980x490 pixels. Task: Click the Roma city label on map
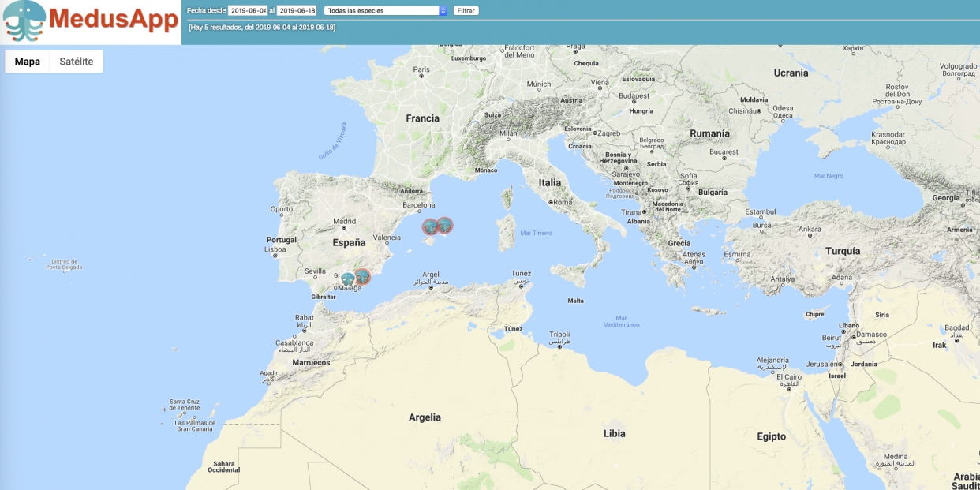pos(563,203)
